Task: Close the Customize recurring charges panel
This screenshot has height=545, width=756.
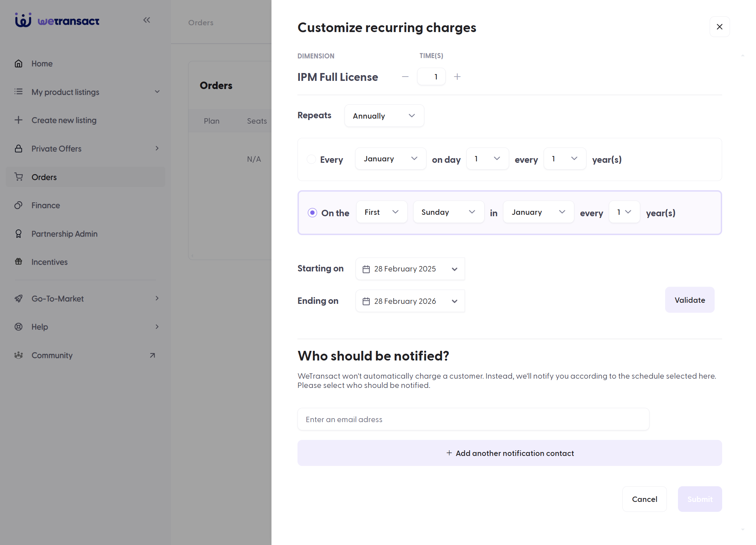Action: (719, 27)
